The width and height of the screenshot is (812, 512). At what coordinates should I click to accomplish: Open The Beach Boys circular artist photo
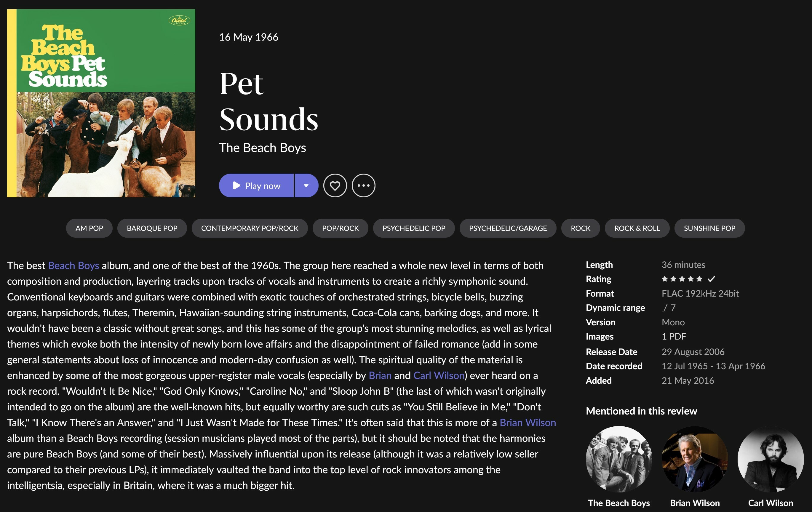coord(619,459)
